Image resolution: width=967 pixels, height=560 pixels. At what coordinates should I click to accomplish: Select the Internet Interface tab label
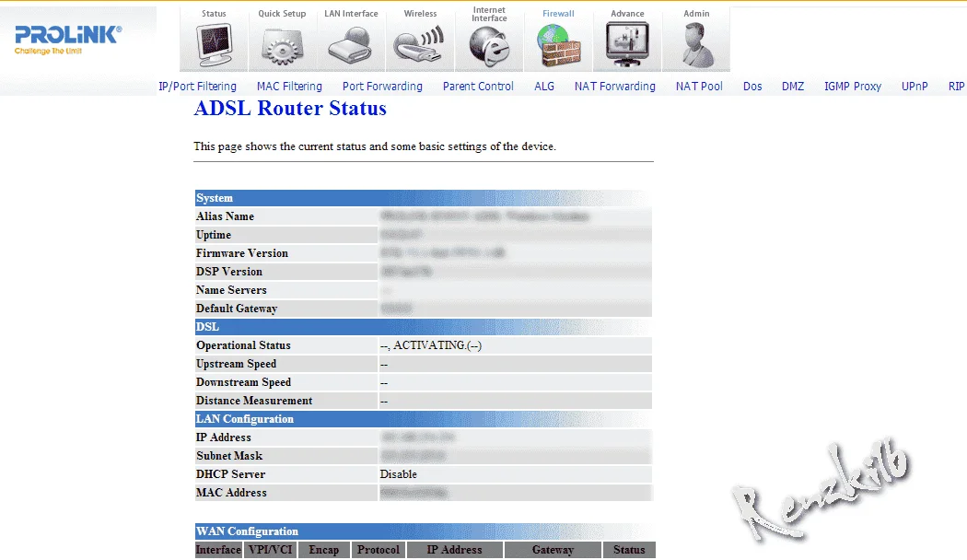click(x=489, y=14)
